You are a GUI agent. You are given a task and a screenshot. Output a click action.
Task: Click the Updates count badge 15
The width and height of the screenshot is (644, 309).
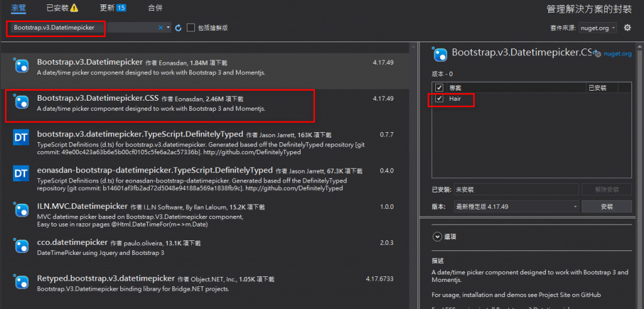tap(121, 8)
